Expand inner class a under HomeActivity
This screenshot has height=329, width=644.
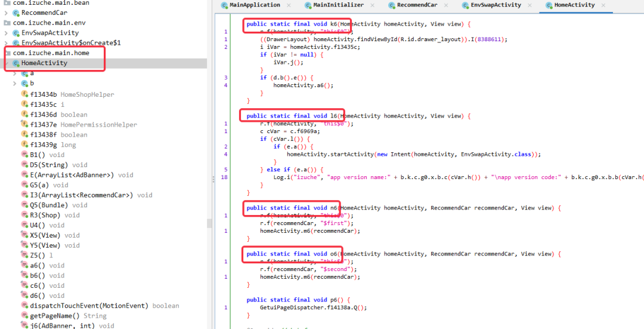click(x=14, y=73)
